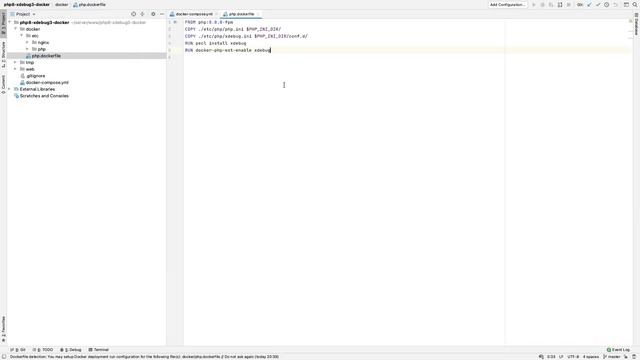Close the php.dockerfile editor tab
This screenshot has height=360, width=640.
click(258, 14)
